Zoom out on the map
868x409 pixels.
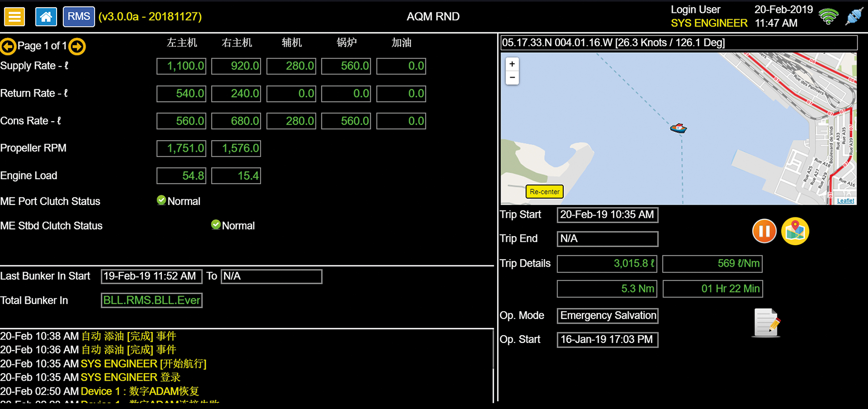pos(512,78)
